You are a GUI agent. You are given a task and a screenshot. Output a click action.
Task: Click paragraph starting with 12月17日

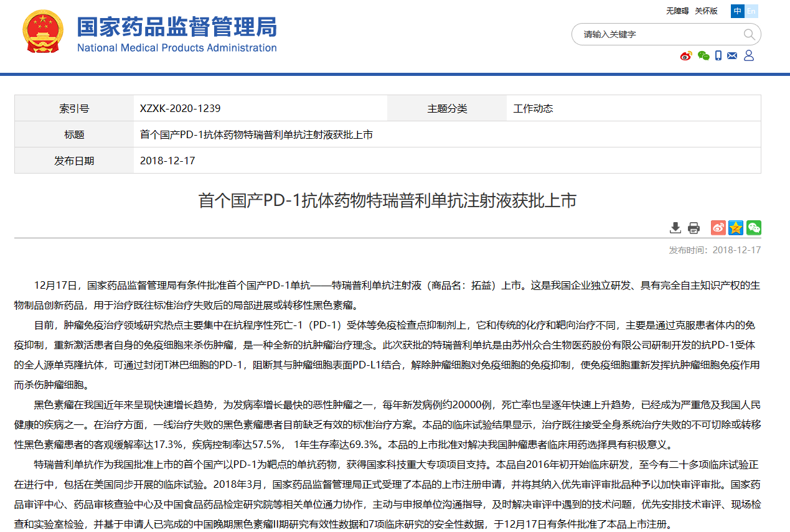(387, 295)
